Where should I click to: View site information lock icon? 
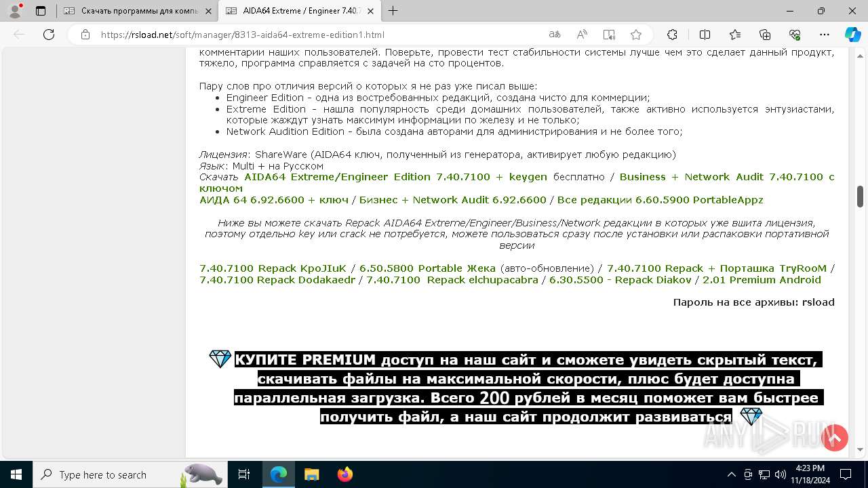pyautogui.click(x=85, y=35)
